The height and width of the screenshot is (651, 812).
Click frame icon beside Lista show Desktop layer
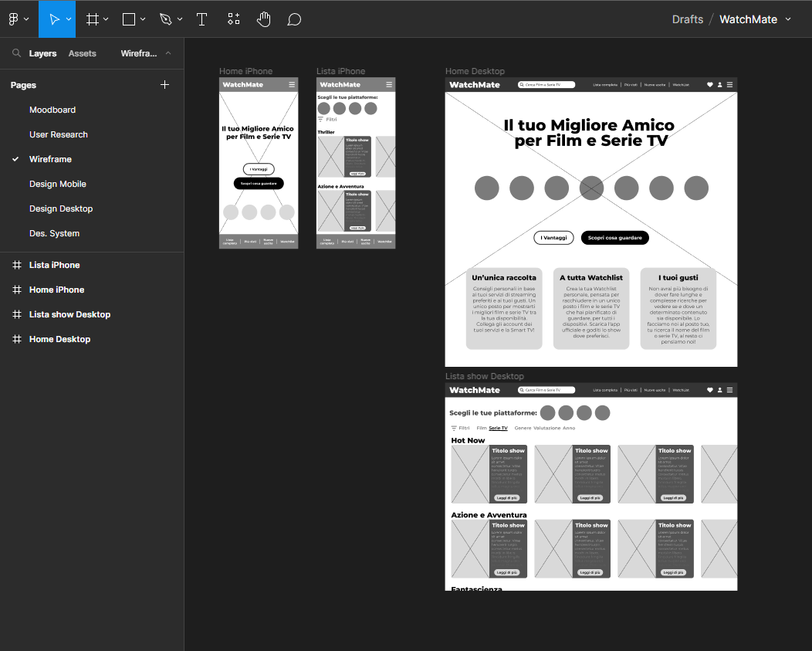coord(17,314)
